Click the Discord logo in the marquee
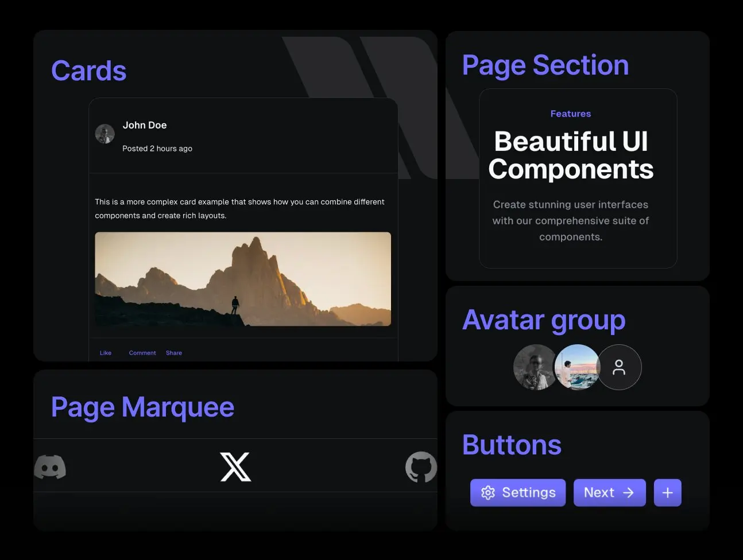The image size is (743, 560). point(50,466)
